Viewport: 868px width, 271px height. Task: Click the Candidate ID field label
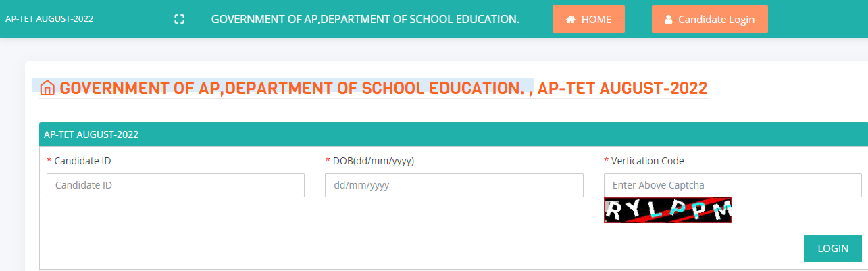pos(82,161)
